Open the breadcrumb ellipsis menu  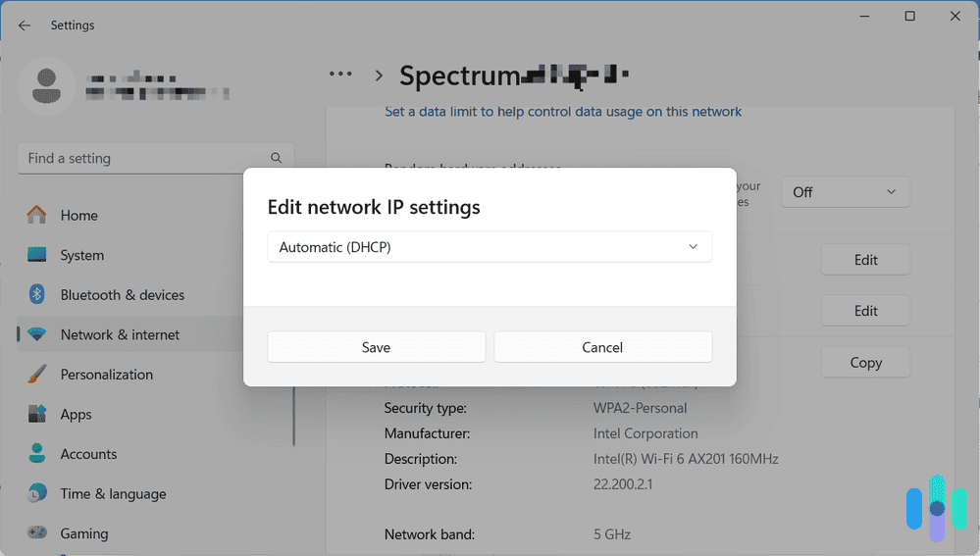coord(340,75)
